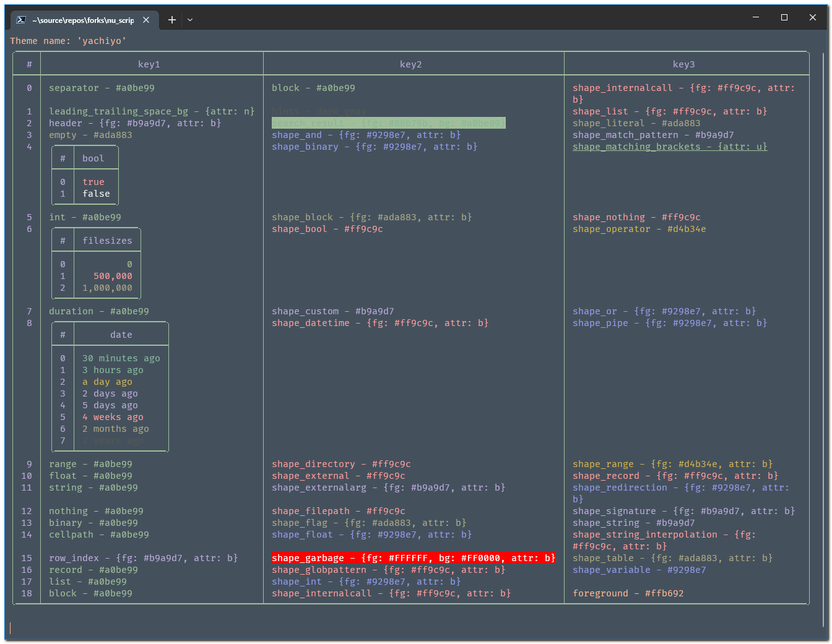Click 'shape_globpattern' line in key2 column
This screenshot has width=832, height=644.
tap(389, 570)
